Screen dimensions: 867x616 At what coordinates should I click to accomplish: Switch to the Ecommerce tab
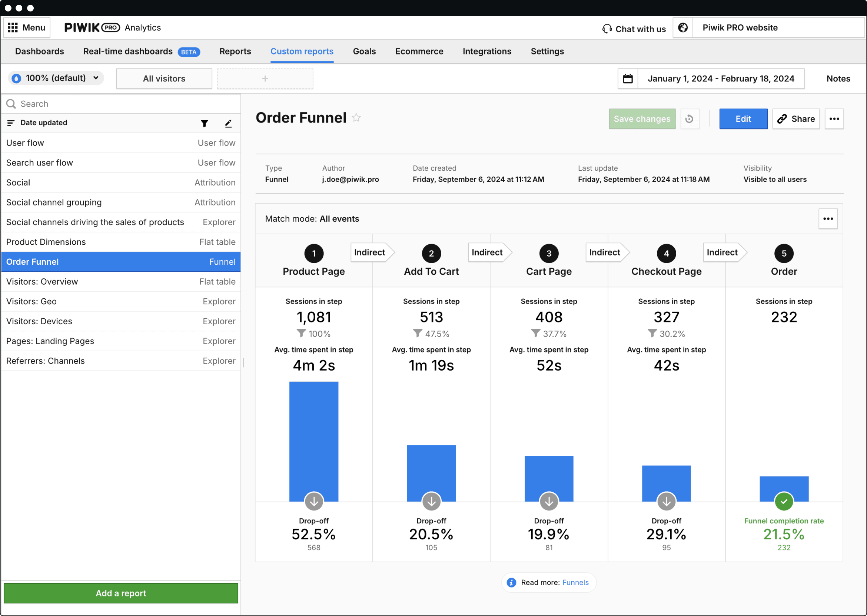pyautogui.click(x=419, y=51)
